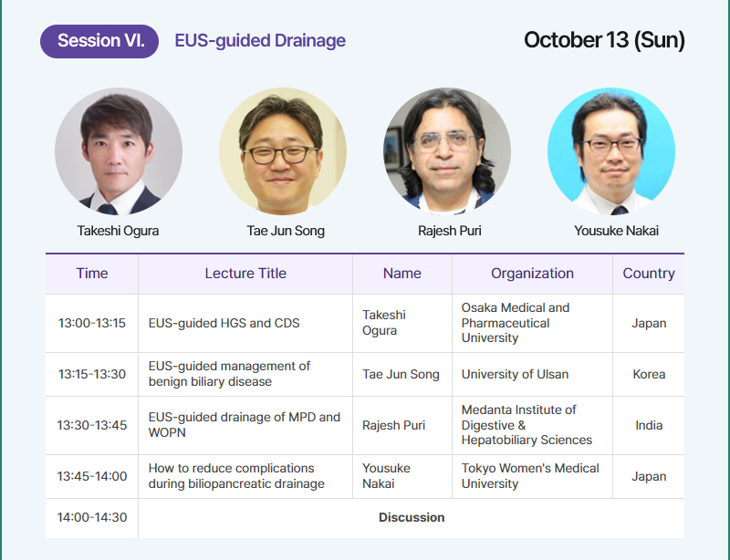This screenshot has width=730, height=560.
Task: Select EUS-guided drainage of MPD and WOPN
Action: (x=245, y=424)
